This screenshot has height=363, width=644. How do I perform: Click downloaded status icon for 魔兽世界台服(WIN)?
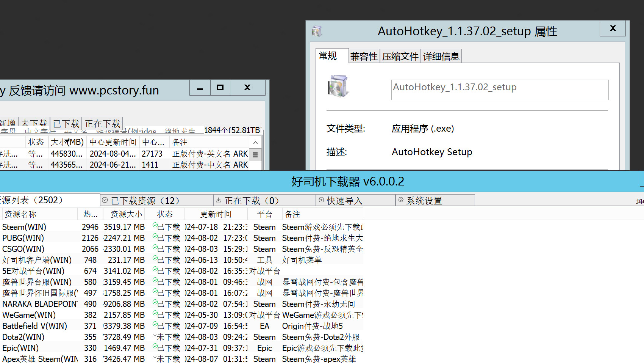(x=155, y=281)
